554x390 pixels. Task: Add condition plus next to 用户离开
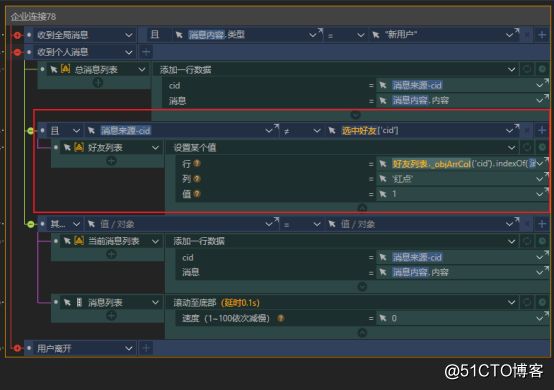point(146,348)
